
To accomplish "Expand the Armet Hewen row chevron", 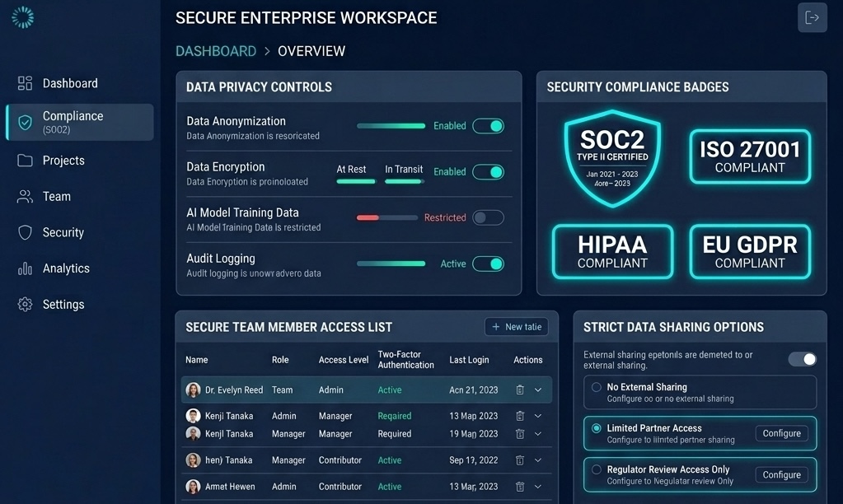I will click(x=537, y=486).
